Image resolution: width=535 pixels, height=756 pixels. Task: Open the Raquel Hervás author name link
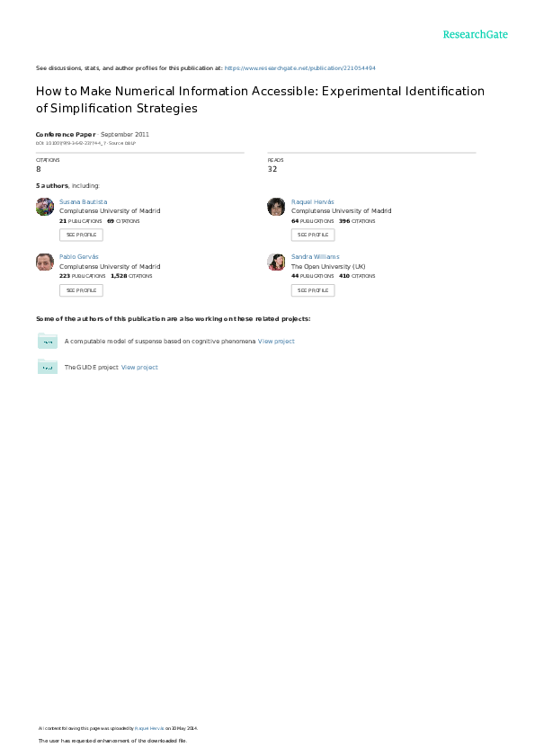pos(313,201)
